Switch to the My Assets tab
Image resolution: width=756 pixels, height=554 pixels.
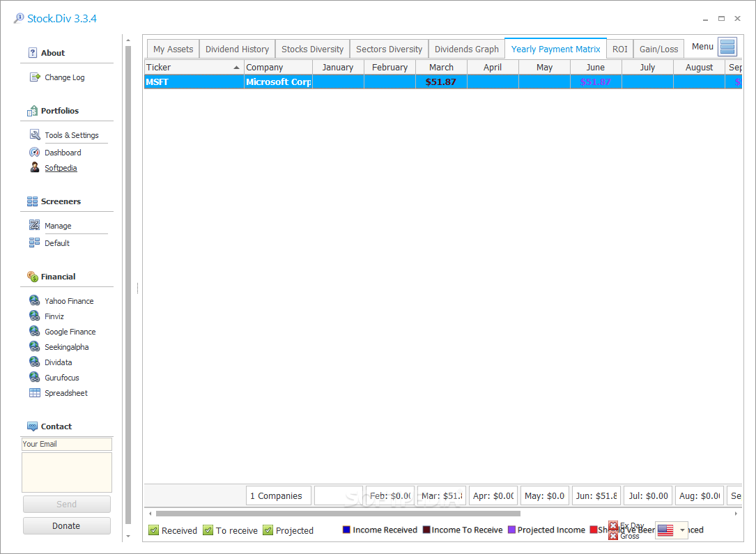coord(173,49)
